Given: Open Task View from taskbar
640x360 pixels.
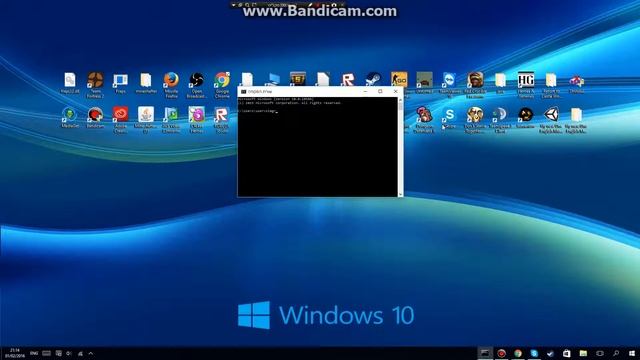Looking at the screenshot, I should (x=599, y=353).
